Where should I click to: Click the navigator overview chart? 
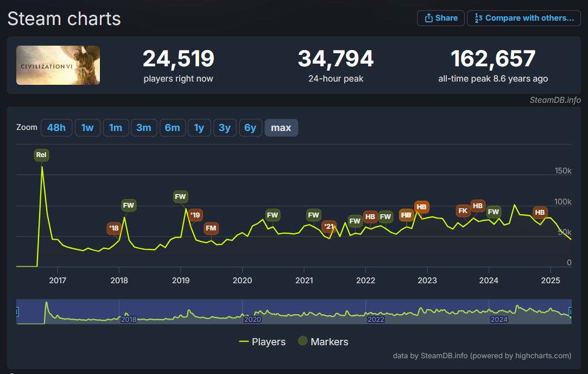coord(294,311)
